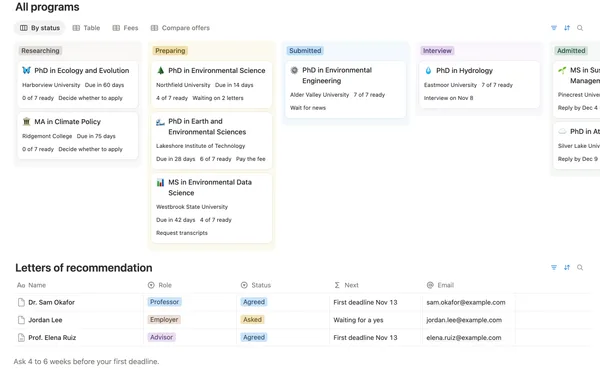Click Advisor role tag

pyautogui.click(x=161, y=337)
